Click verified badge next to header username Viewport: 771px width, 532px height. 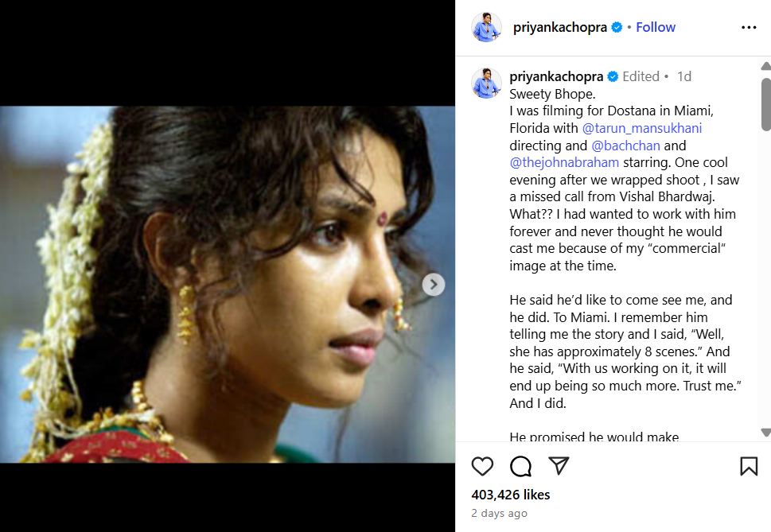pyautogui.click(x=617, y=28)
